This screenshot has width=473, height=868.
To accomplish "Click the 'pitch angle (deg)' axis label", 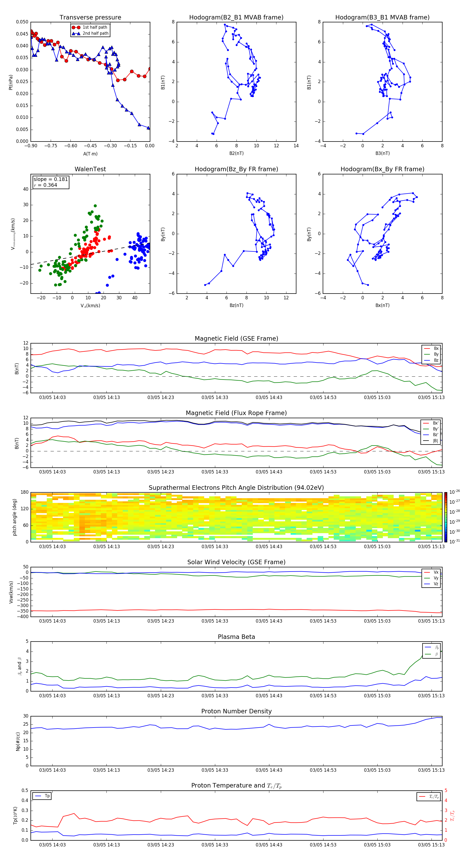I will [14, 517].
